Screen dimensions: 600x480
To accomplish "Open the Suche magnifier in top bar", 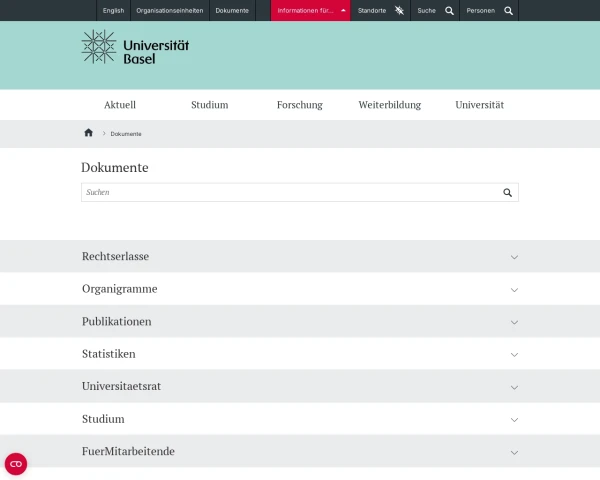I will (450, 11).
